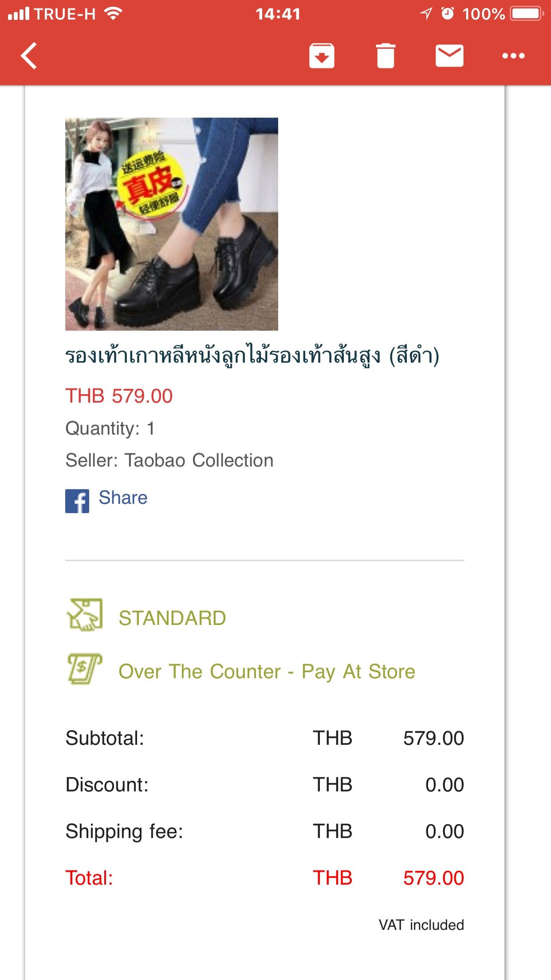Image resolution: width=551 pixels, height=980 pixels.
Task: Tap Seller Taobao Collection text
Action: (169, 461)
